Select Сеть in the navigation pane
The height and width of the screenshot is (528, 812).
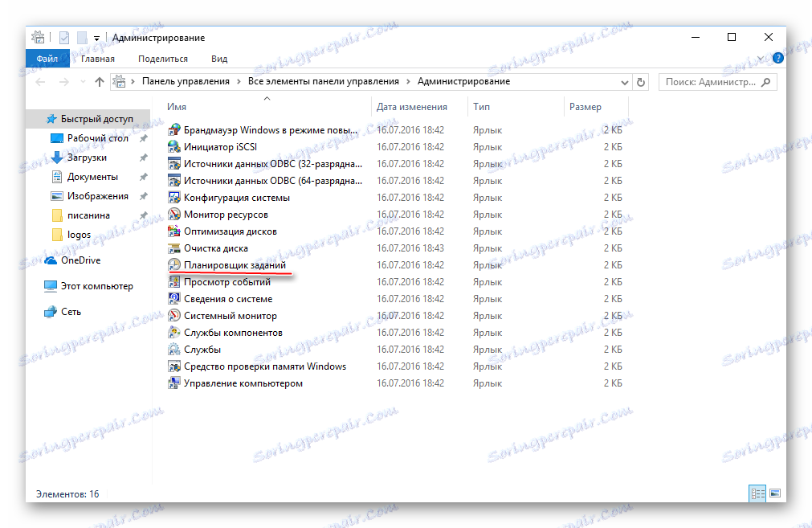pos(71,312)
